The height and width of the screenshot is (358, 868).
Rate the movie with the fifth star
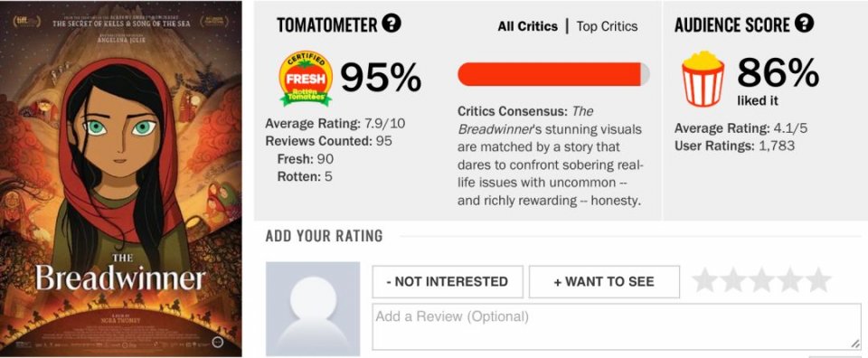pyautogui.click(x=818, y=280)
